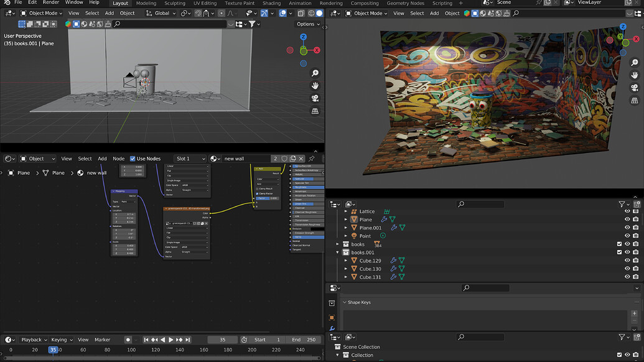Open Slot 1 dropdown
Viewport: 644px width, 362px height.
190,159
